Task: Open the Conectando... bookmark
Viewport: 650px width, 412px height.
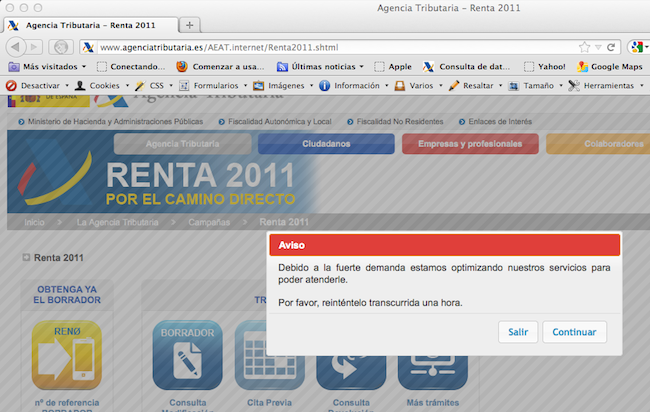Action: click(131, 66)
